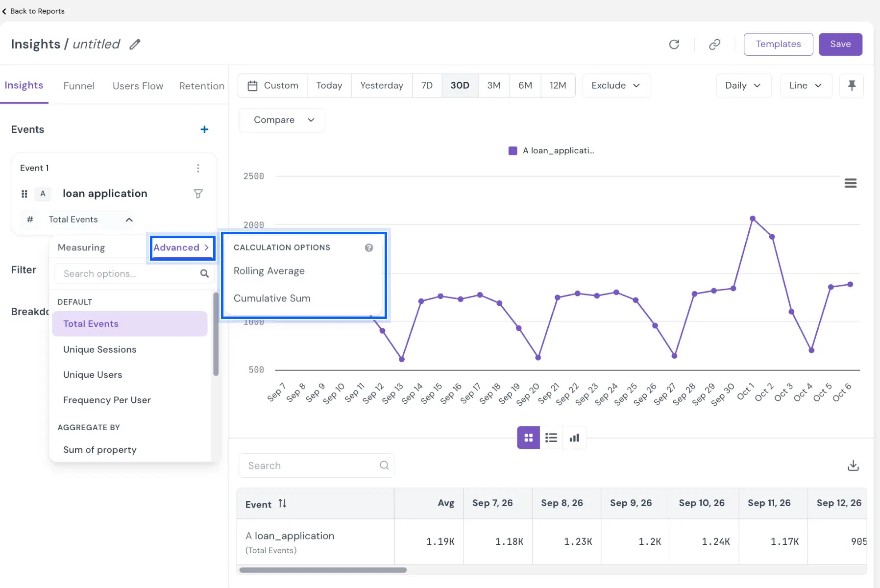Viewport: 880px width, 588px height.
Task: Switch to the Users Flow tab
Action: (x=138, y=86)
